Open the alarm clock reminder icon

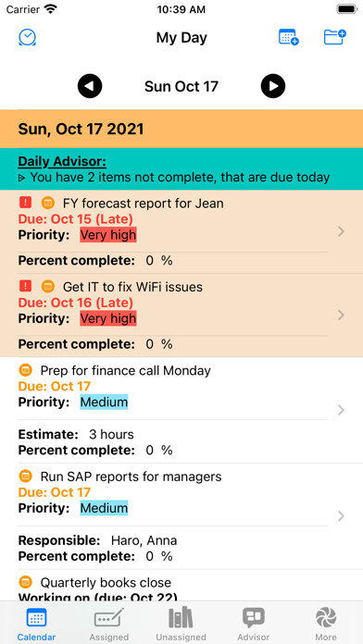pos(28,37)
